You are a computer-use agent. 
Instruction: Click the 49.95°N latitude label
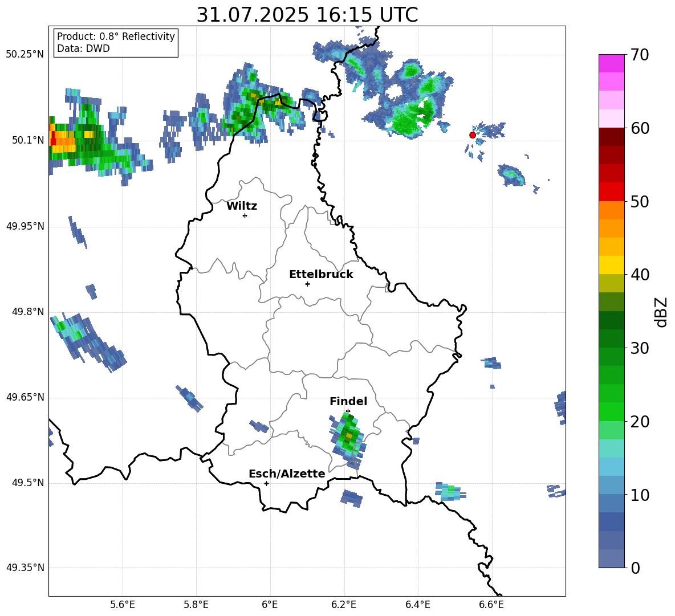[25, 226]
